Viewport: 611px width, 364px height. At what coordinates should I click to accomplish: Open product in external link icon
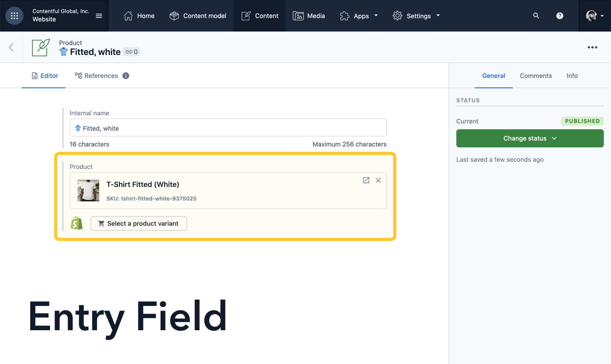[366, 180]
